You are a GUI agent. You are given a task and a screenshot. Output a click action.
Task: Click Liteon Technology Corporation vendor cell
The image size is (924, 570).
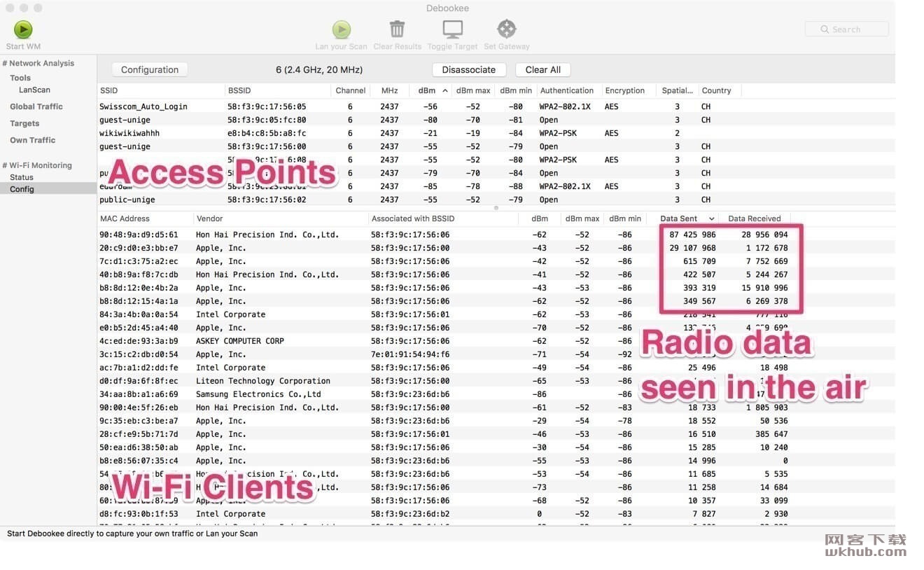(x=263, y=381)
